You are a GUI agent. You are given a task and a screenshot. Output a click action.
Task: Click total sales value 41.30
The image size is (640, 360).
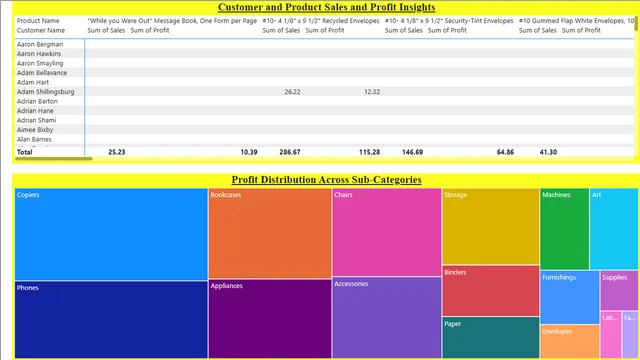click(548, 152)
